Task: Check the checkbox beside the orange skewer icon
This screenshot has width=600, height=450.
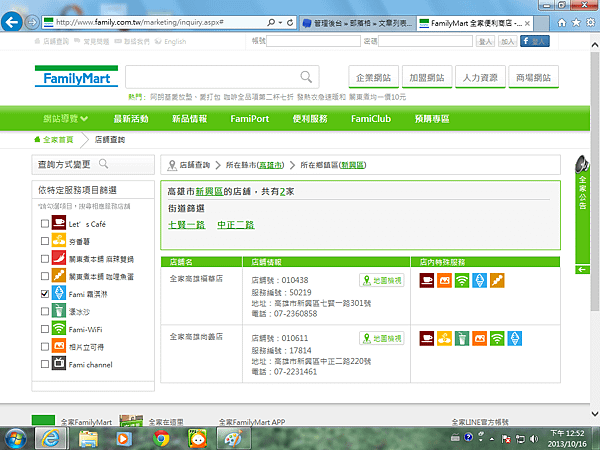Action: coord(45,276)
